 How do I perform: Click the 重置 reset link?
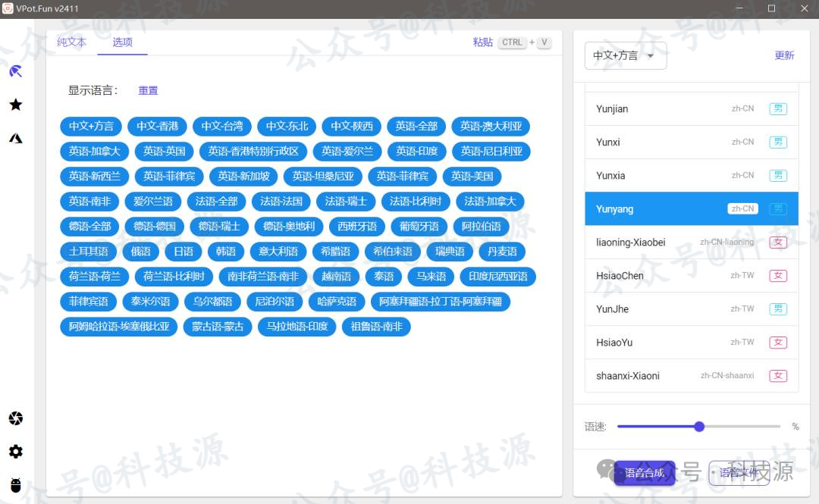148,90
